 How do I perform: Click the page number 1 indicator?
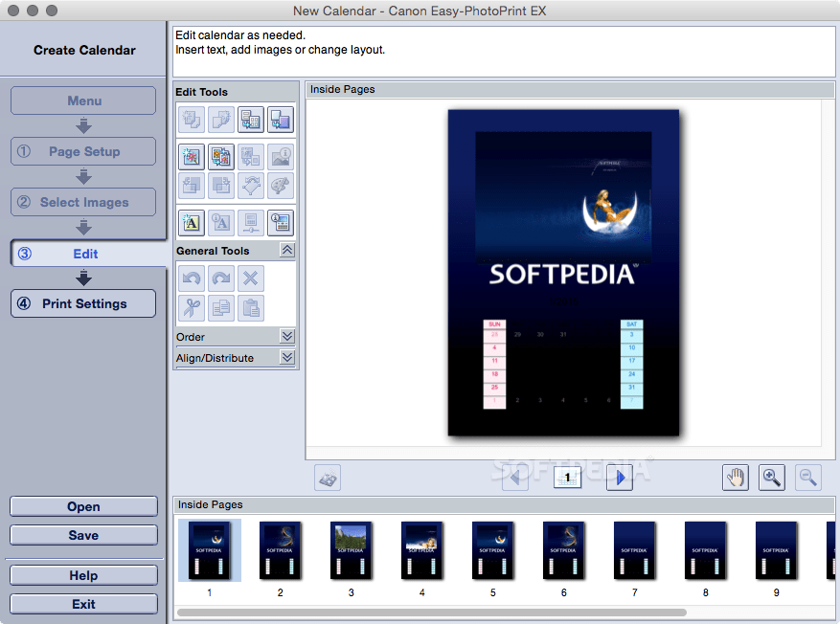click(567, 477)
